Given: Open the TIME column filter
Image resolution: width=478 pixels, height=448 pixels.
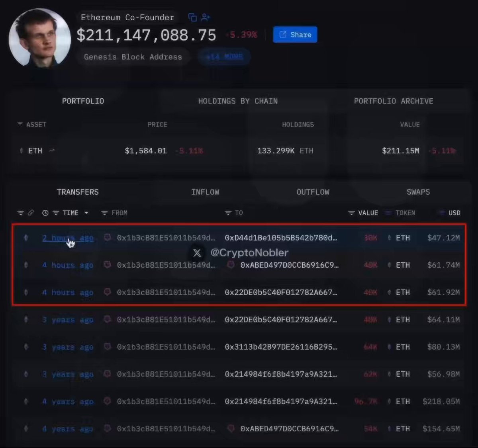Looking at the screenshot, I should point(56,213).
